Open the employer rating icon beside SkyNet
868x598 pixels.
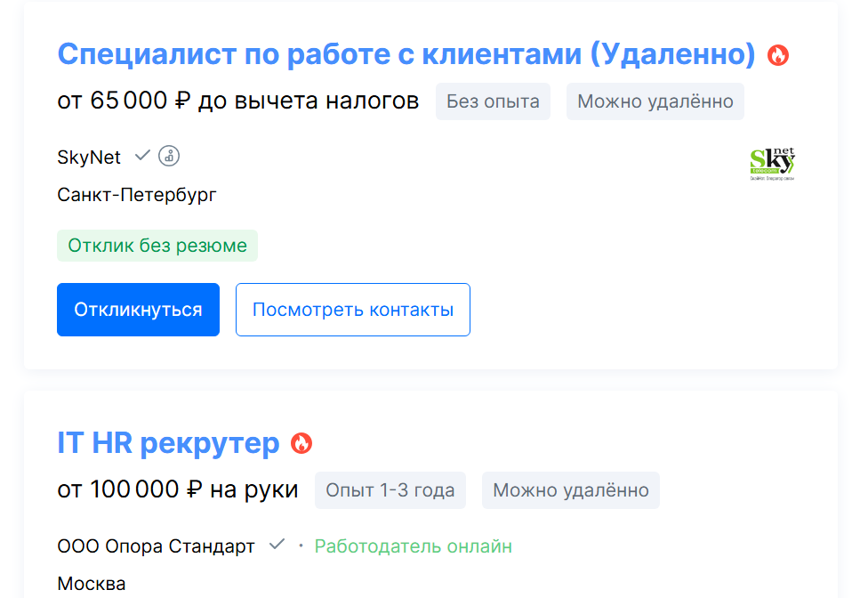[168, 156]
